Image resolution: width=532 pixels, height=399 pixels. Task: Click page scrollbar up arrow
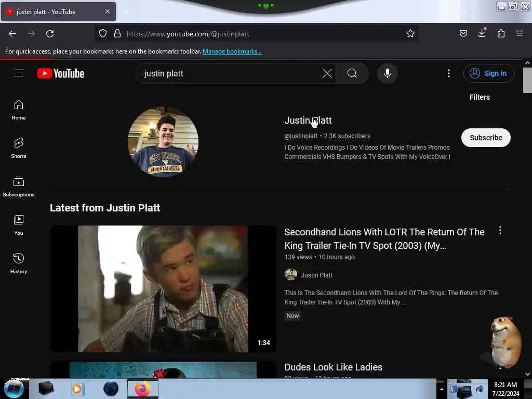click(527, 63)
